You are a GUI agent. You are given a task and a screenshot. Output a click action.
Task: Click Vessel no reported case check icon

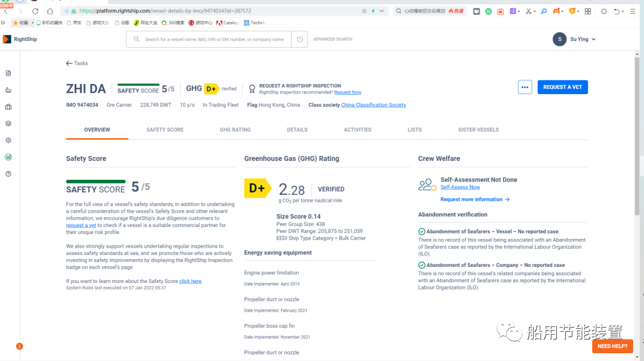pos(422,231)
